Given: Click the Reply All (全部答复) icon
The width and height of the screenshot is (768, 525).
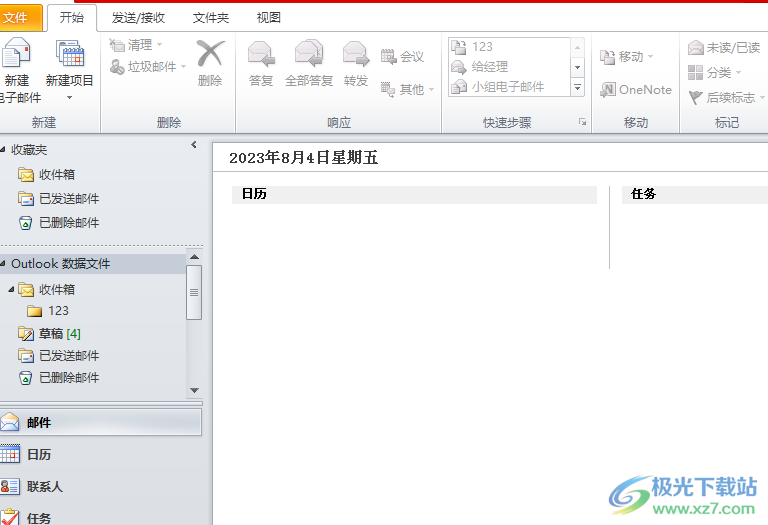Looking at the screenshot, I should click(x=309, y=53).
